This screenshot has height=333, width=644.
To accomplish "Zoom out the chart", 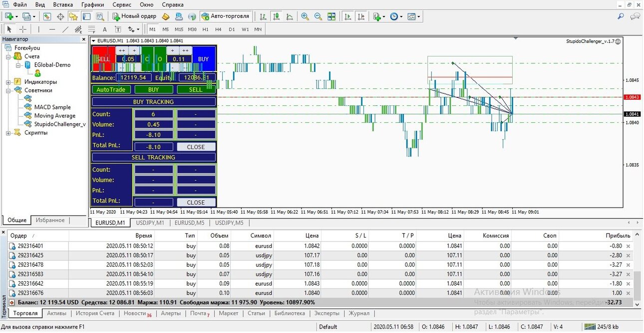I will click(318, 16).
